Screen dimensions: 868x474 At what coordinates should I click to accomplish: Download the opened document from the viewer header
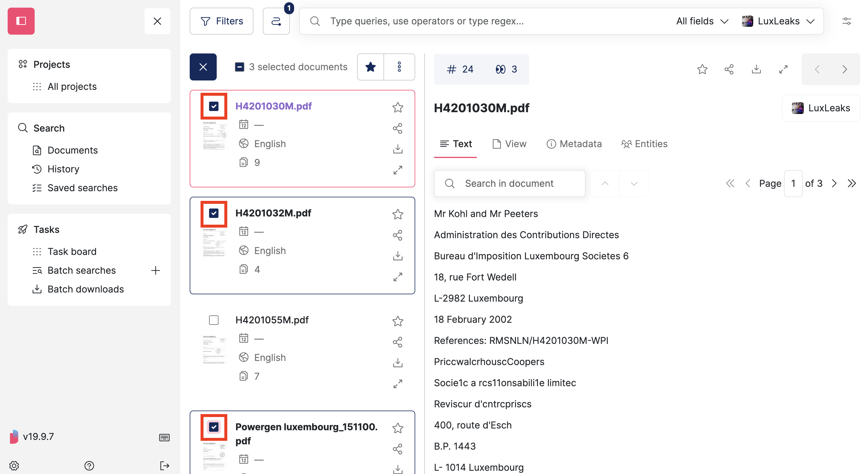756,69
